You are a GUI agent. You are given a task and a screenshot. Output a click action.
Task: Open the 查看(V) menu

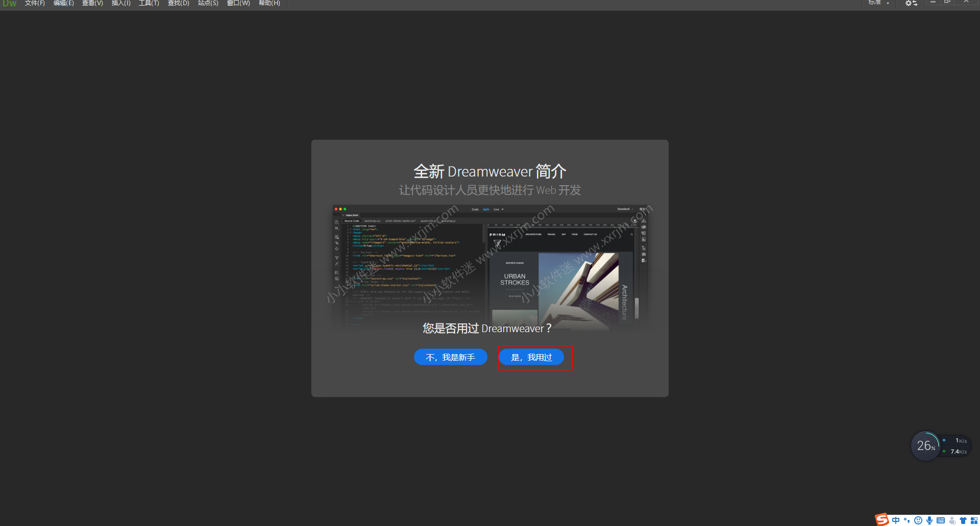pos(92,3)
